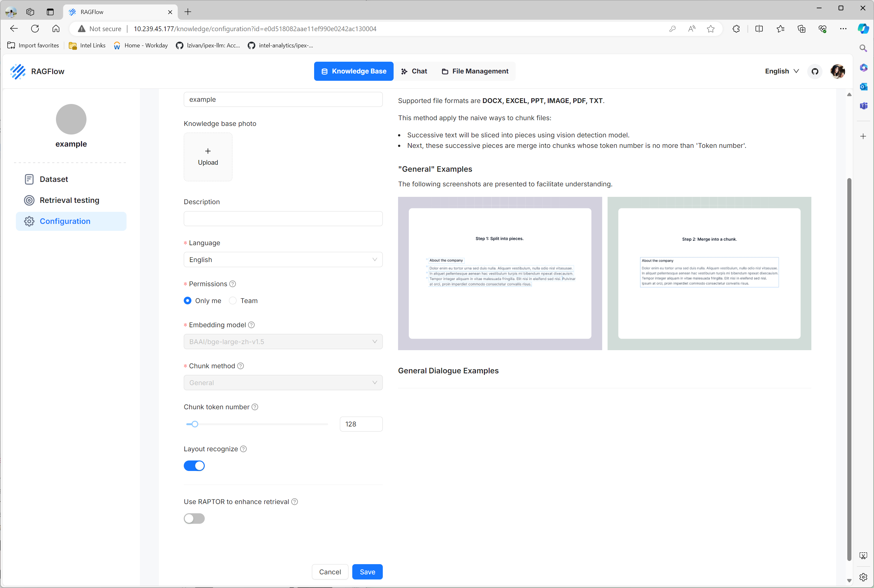This screenshot has height=588, width=874.
Task: Open the user avatar profile
Action: 837,71
